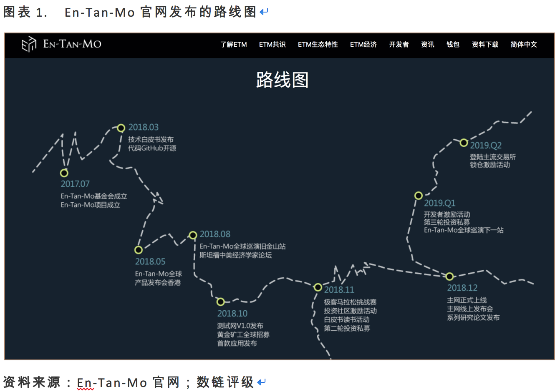The image size is (560, 392).
Task: Click the text En-Tan-Mo项目成立
Action: 91,205
